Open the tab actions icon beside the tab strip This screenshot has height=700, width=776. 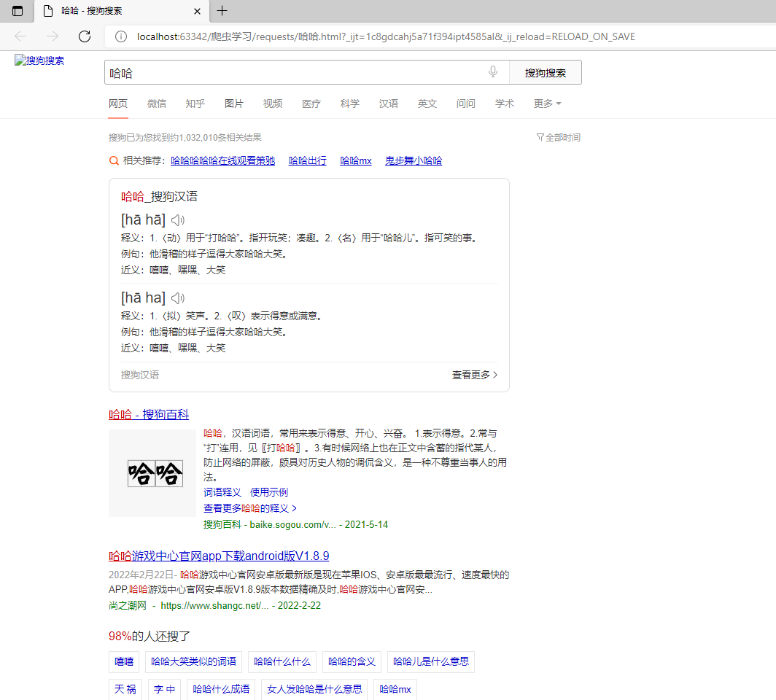(x=18, y=11)
